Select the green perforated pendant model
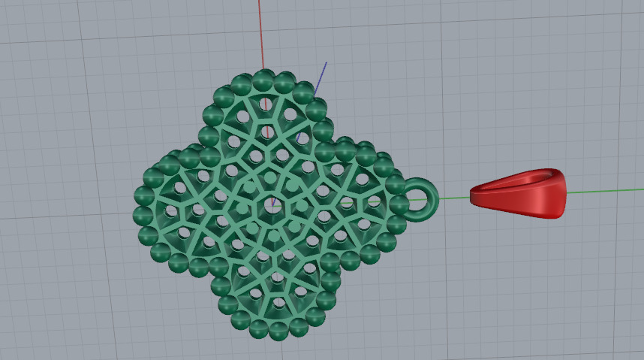The height and width of the screenshot is (360, 644). 271,204
